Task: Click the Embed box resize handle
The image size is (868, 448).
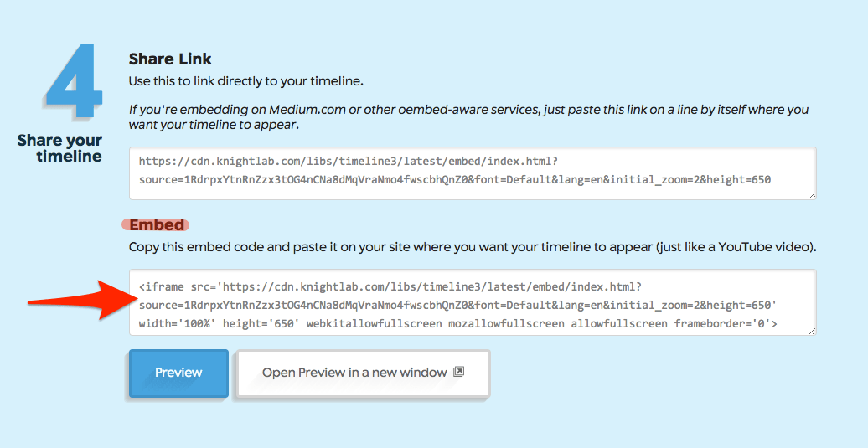Action: pyautogui.click(x=812, y=331)
